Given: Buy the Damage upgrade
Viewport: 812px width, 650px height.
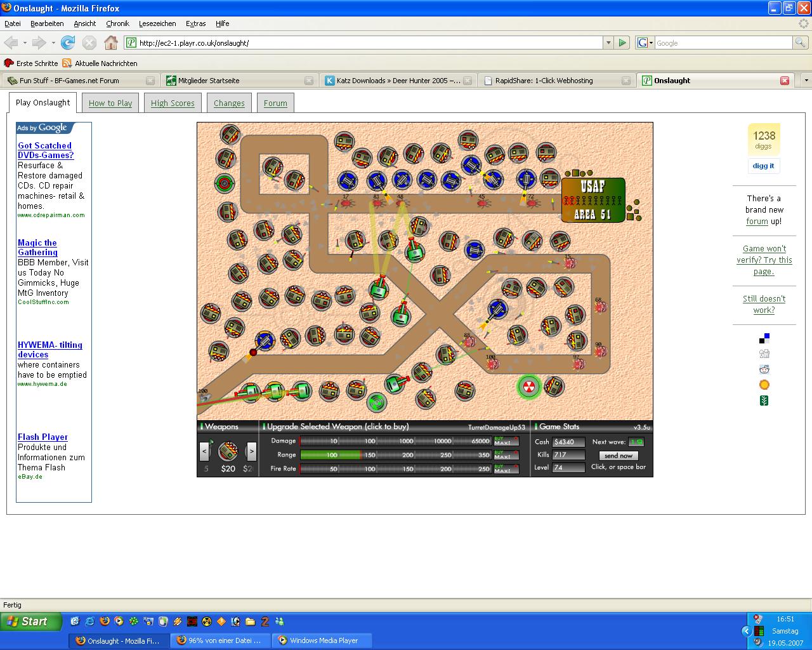Looking at the screenshot, I should [x=506, y=441].
